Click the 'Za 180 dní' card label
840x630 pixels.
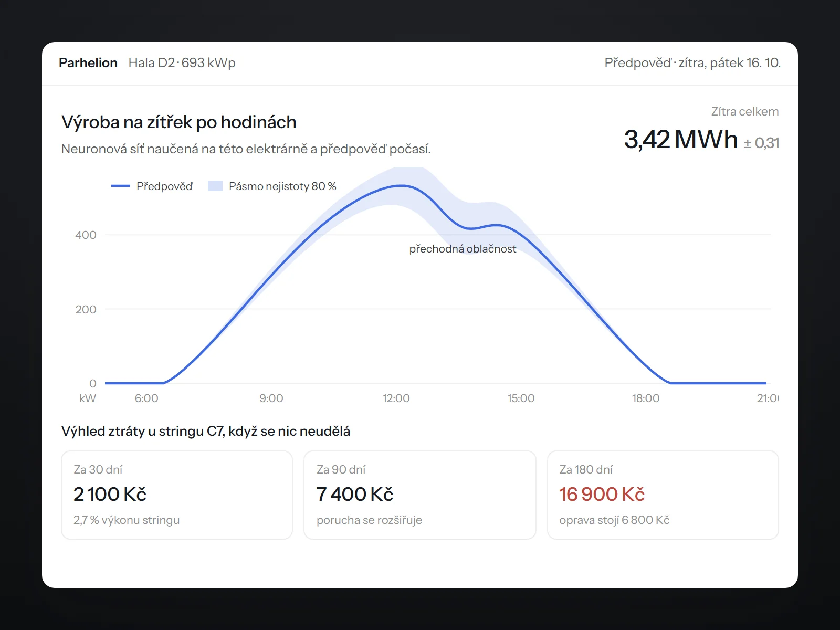586,470
